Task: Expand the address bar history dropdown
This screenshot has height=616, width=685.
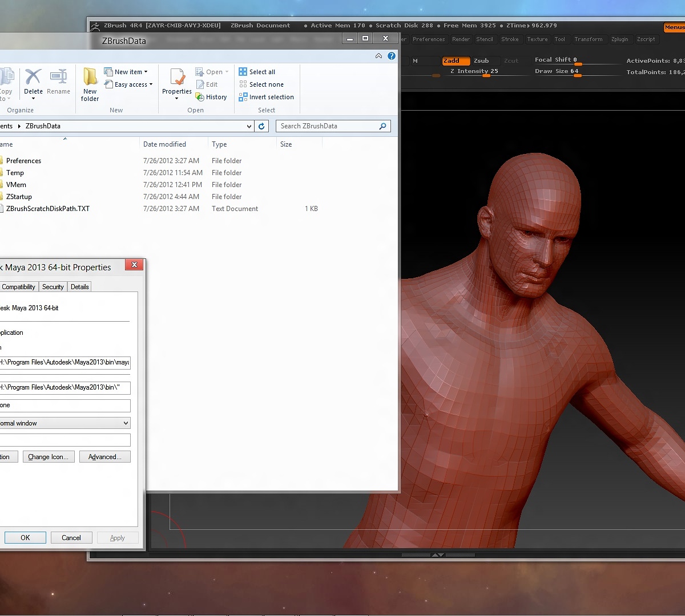Action: [249, 126]
